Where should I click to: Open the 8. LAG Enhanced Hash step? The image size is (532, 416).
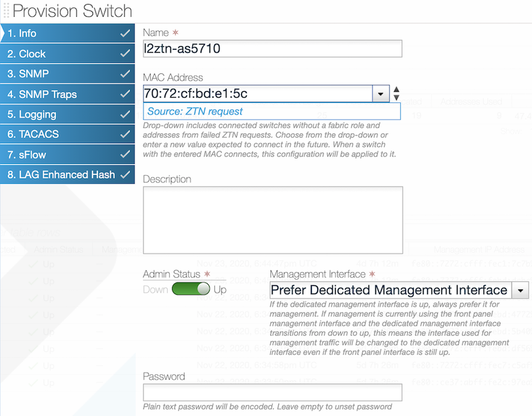pos(62,174)
